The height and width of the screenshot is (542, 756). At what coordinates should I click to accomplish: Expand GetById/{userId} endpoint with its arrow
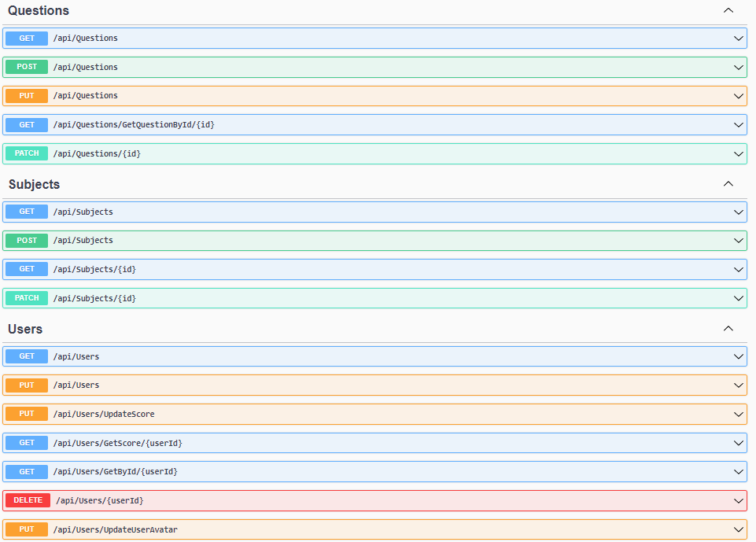click(738, 472)
